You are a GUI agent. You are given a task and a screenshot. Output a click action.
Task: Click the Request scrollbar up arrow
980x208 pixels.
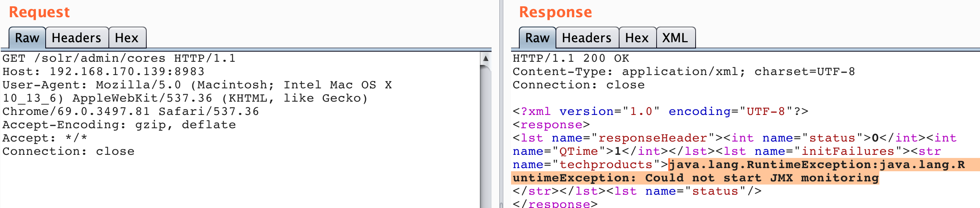click(x=486, y=58)
